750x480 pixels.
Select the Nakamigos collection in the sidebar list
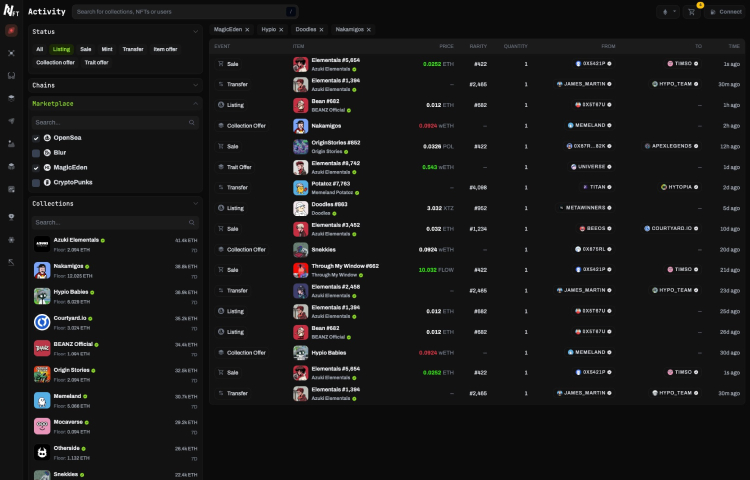click(115, 271)
